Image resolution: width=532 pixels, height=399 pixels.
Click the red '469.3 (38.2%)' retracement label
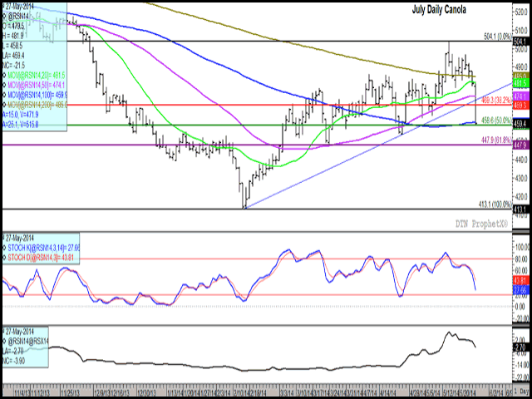[x=497, y=101]
